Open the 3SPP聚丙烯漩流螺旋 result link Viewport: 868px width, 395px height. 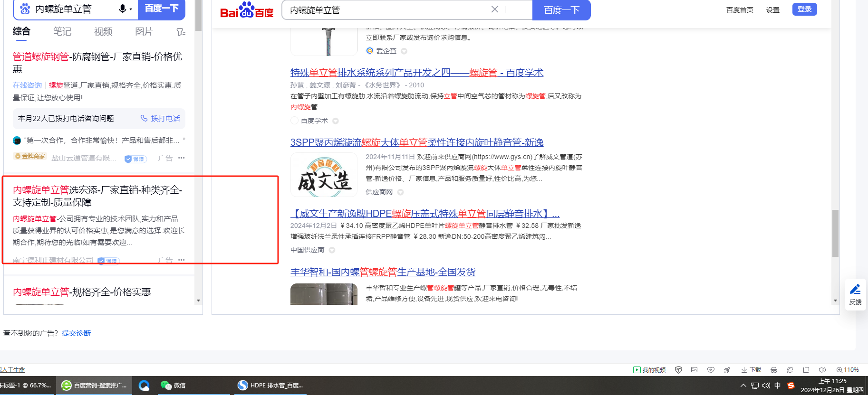417,142
